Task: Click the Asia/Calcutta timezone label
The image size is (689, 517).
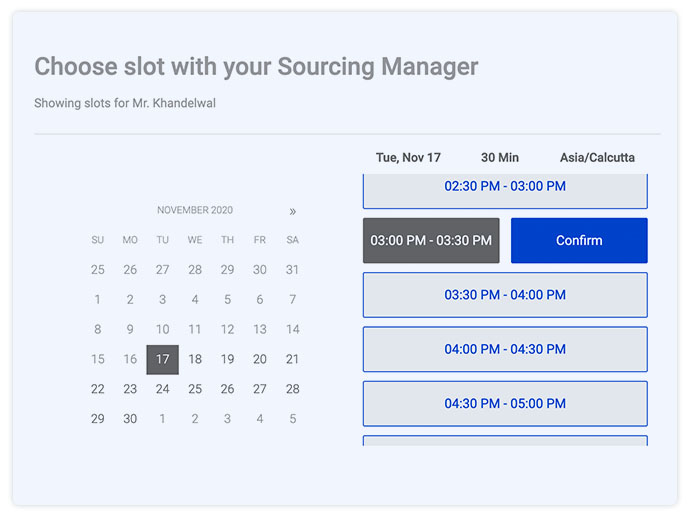Action: (597, 157)
